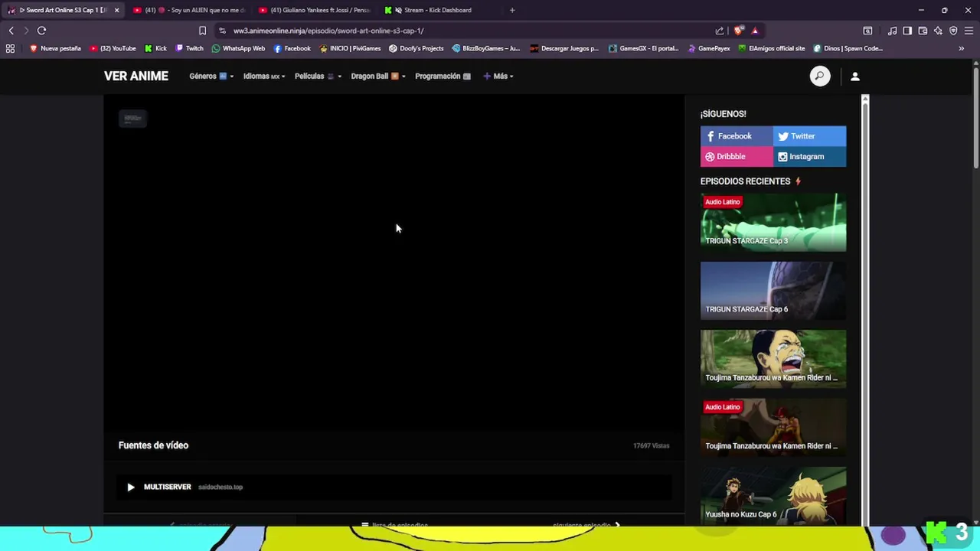980x551 pixels.
Task: Open the site search magnifier icon
Action: [x=820, y=76]
